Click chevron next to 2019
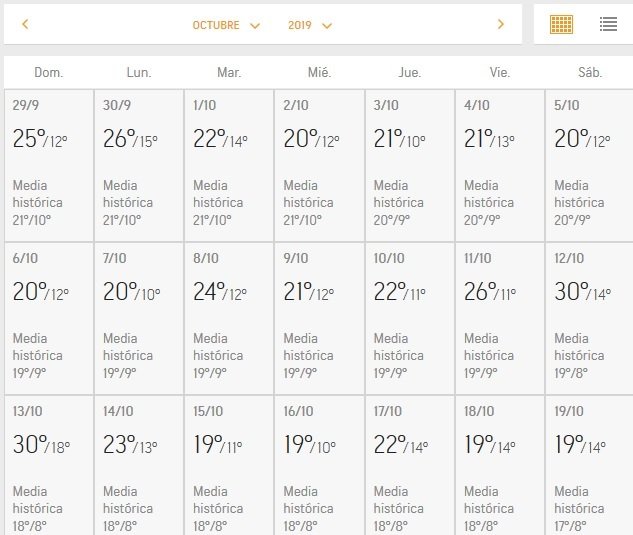Image resolution: width=633 pixels, height=535 pixels. [327, 26]
